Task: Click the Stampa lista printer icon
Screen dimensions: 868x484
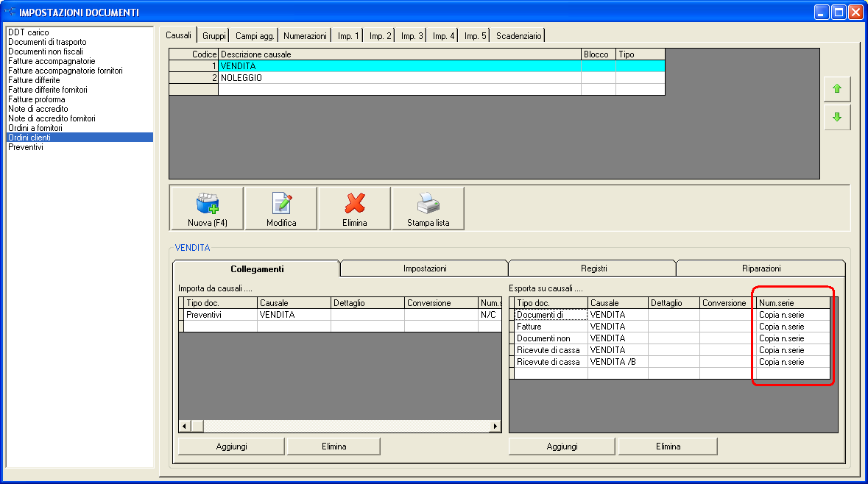Action: point(428,204)
